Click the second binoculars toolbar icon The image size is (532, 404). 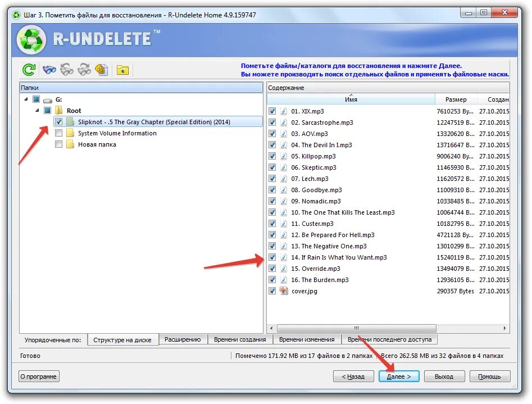[x=67, y=70]
